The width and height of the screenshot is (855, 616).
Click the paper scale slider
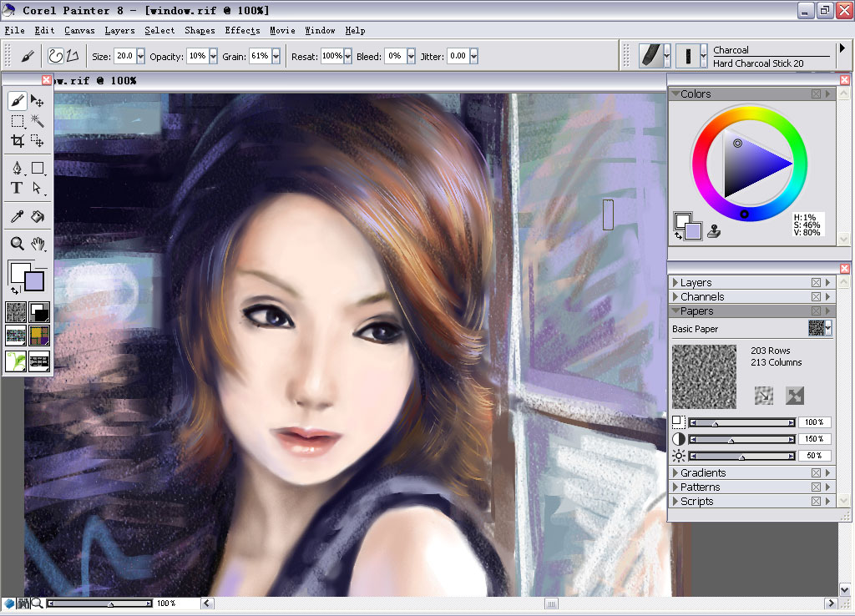[741, 422]
